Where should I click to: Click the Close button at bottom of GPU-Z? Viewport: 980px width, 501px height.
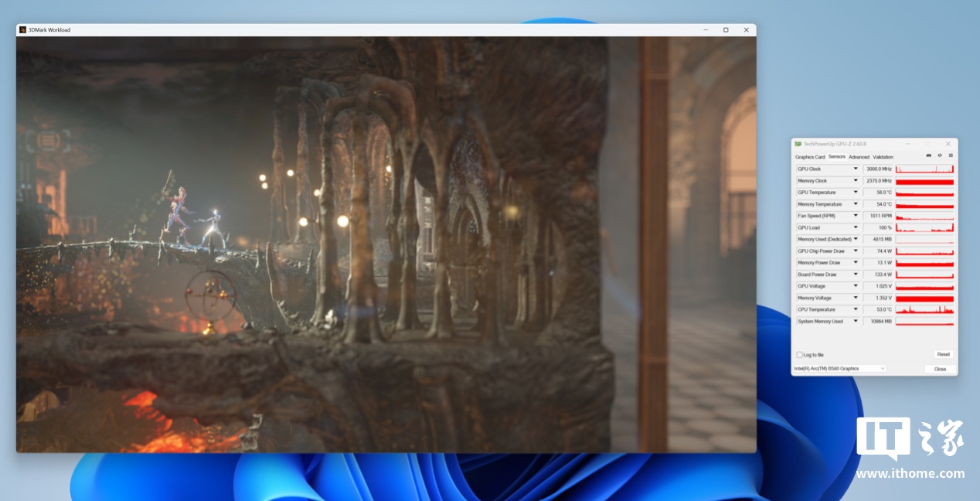pyautogui.click(x=940, y=369)
